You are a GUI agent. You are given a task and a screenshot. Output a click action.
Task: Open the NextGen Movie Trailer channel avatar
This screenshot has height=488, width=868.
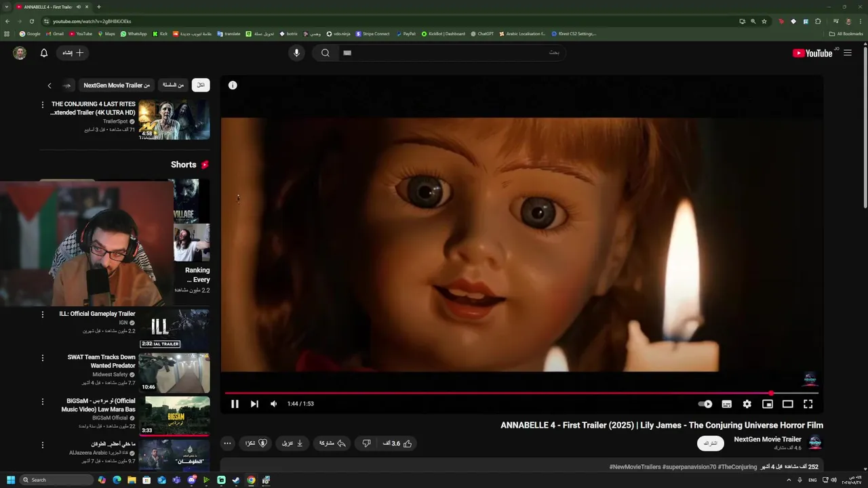815,443
